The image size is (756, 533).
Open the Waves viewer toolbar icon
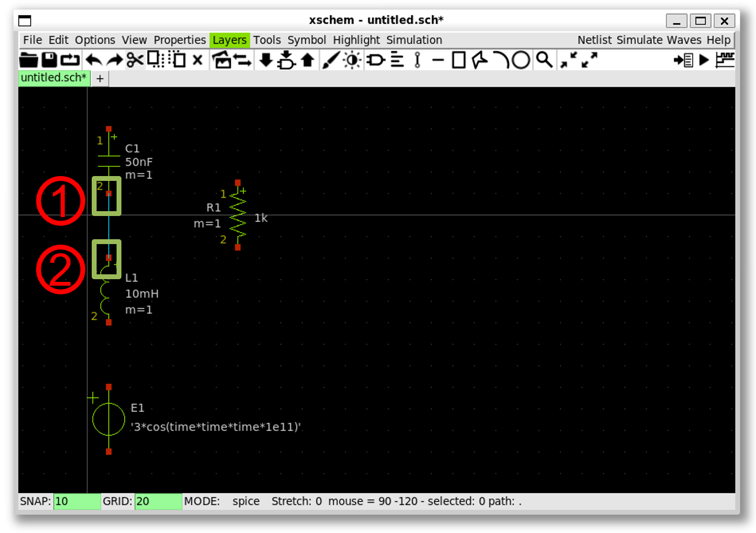point(725,60)
